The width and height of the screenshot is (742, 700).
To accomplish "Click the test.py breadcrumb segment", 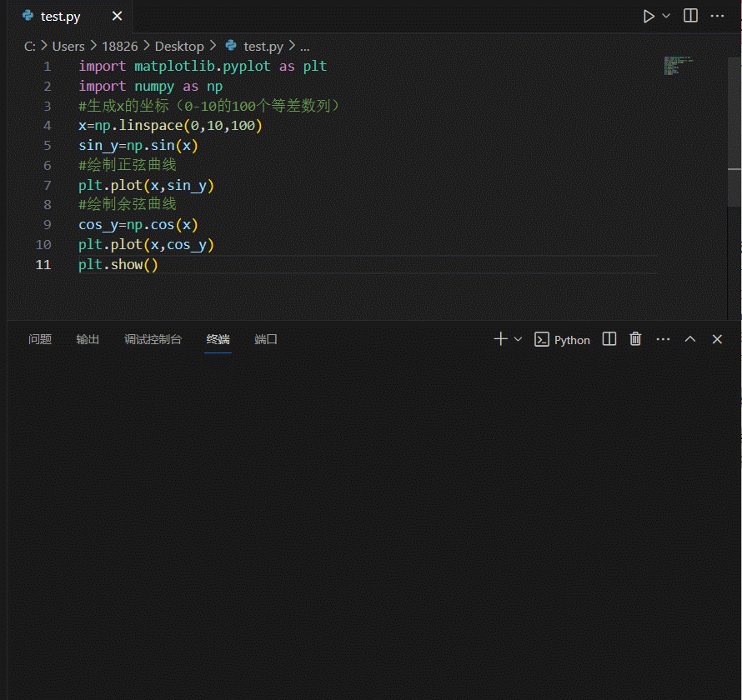I will coord(263,47).
